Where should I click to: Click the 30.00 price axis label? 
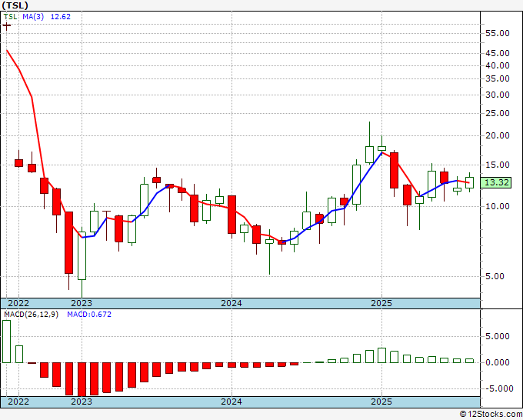[x=498, y=95]
